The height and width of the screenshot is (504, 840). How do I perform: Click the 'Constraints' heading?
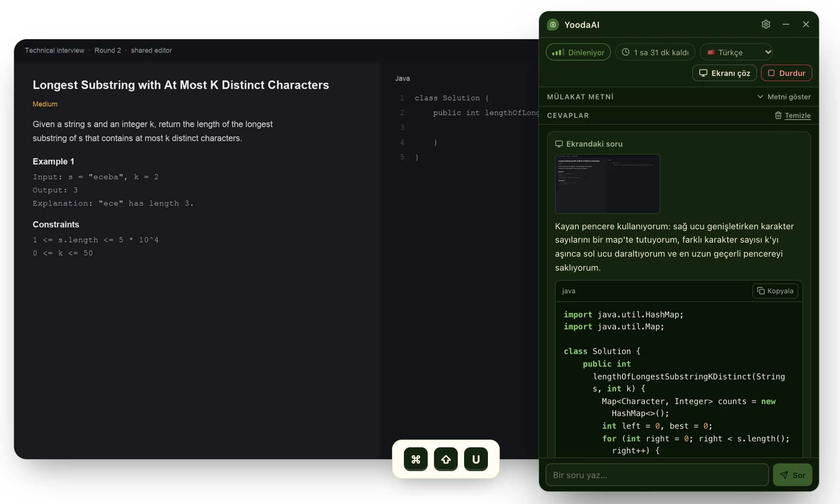point(56,224)
